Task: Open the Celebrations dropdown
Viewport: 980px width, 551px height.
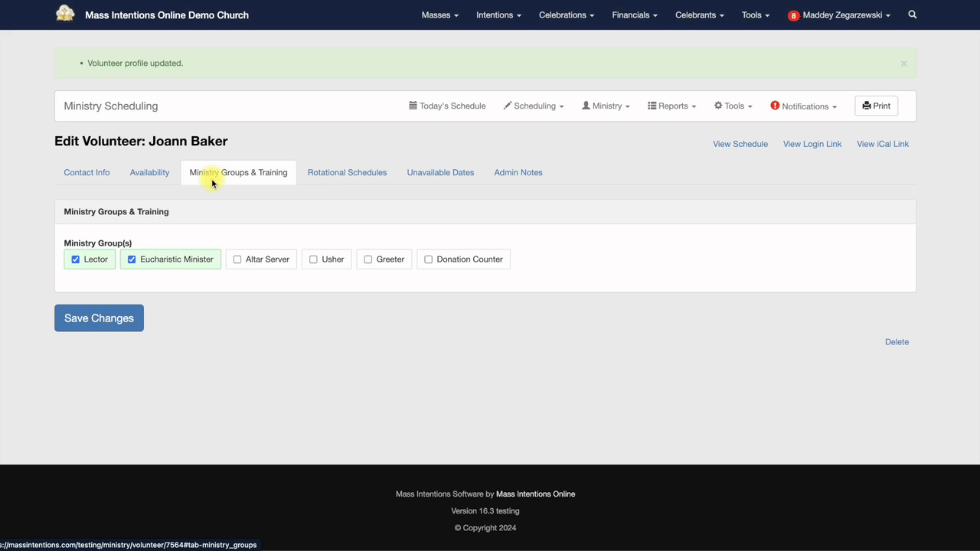Action: [x=567, y=15]
